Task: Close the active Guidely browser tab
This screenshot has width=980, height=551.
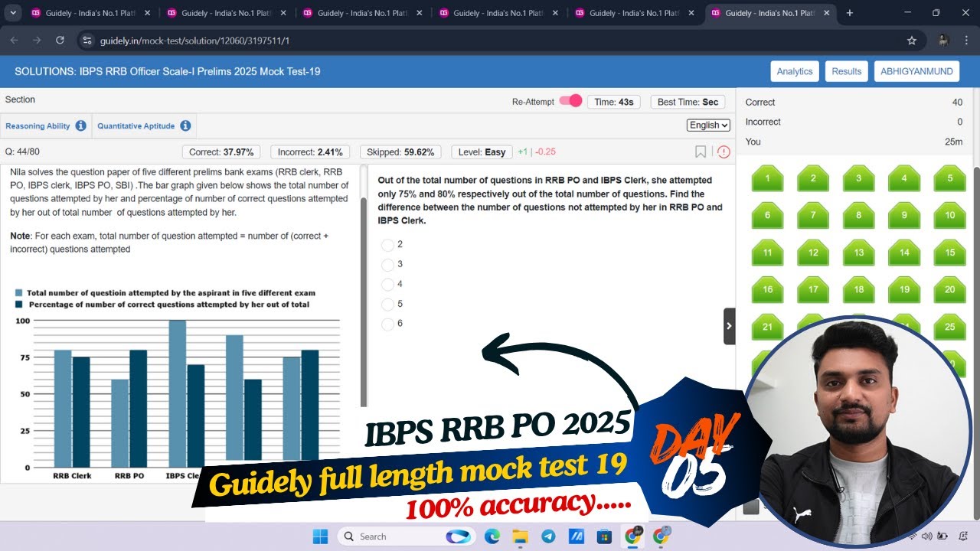Action: tap(826, 13)
